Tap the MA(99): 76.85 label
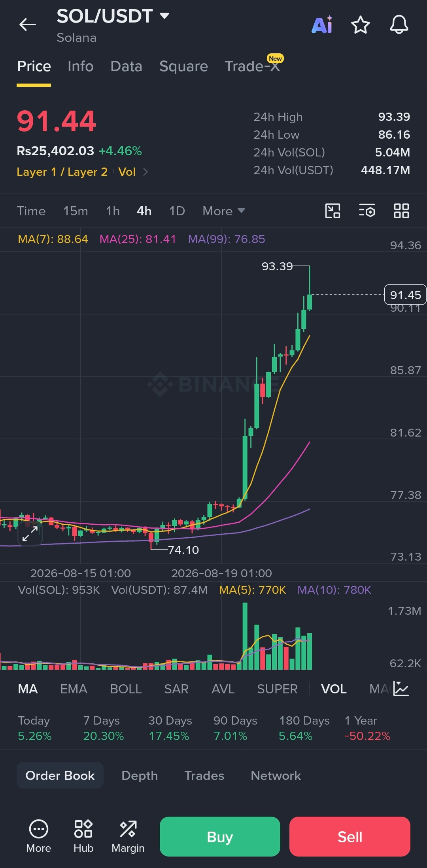Viewport: 427px width, 868px height. (x=227, y=239)
